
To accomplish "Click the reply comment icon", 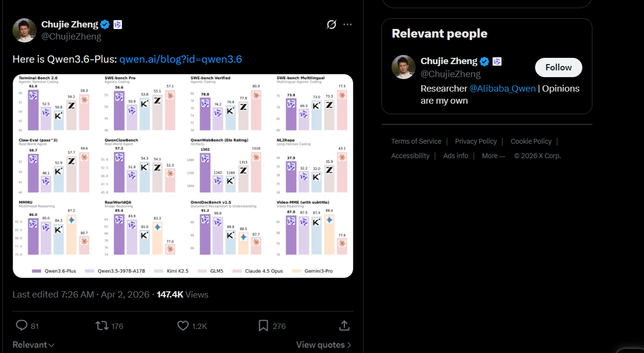I will (22, 326).
